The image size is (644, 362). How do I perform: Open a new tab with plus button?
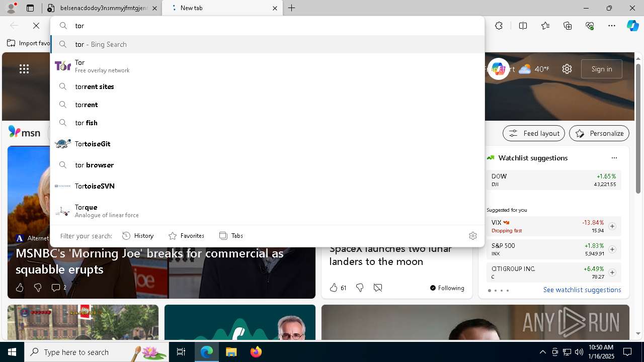point(292,8)
